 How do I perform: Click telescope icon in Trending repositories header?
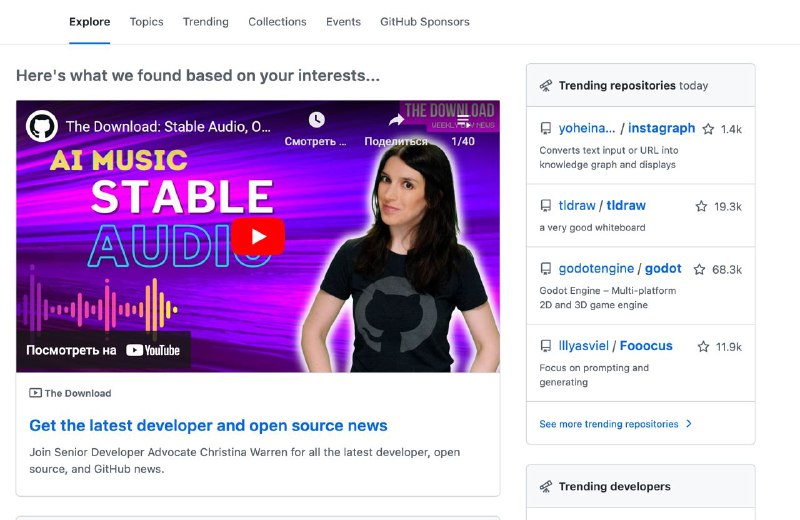(x=546, y=86)
